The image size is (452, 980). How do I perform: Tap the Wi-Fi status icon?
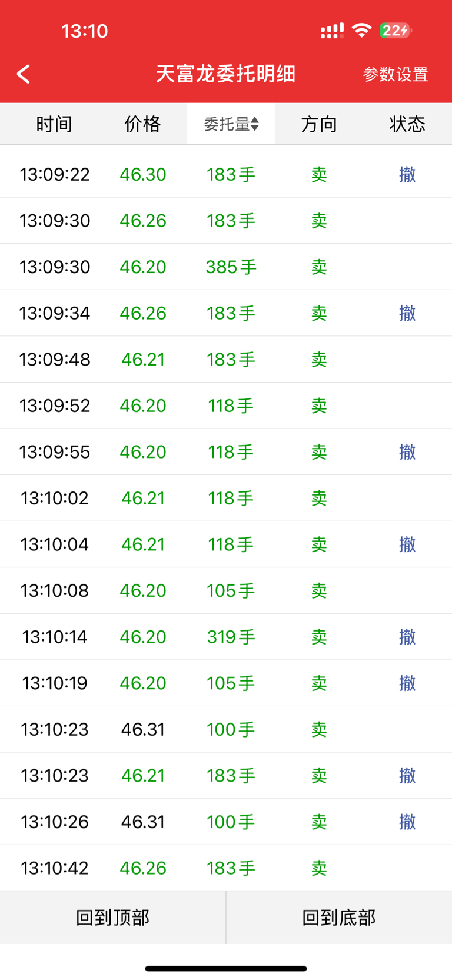[361, 30]
